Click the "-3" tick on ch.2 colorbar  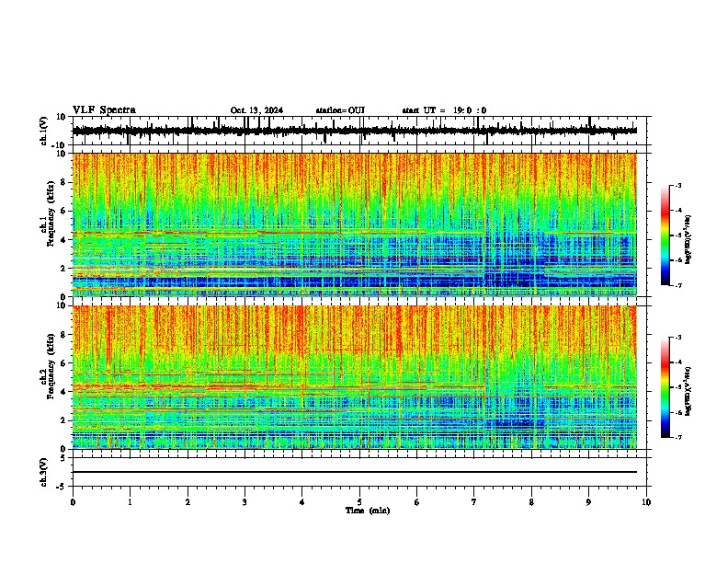pyautogui.click(x=678, y=338)
